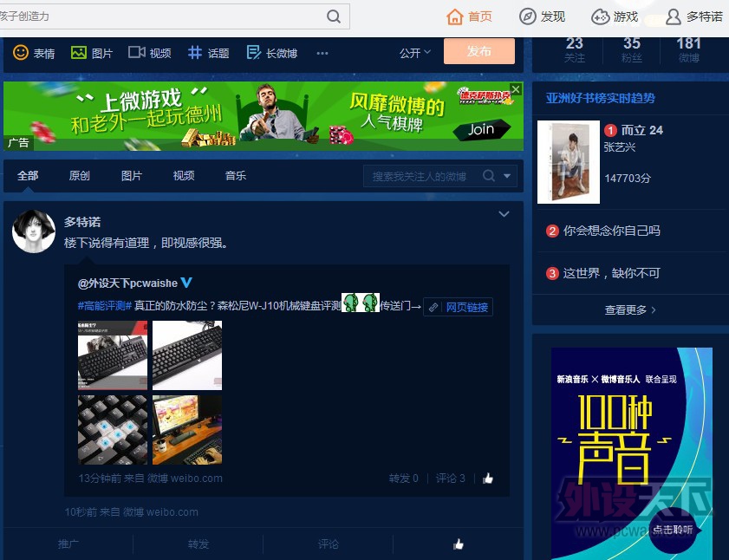This screenshot has height=560, width=729.
Task: Open 亚洲好书榜实时趋势 heading link
Action: tap(600, 98)
